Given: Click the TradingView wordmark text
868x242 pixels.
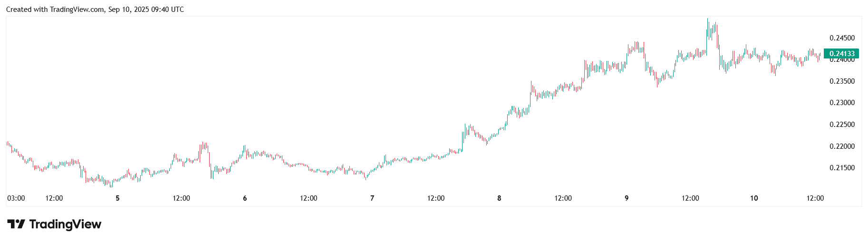Looking at the screenshot, I should [x=65, y=224].
